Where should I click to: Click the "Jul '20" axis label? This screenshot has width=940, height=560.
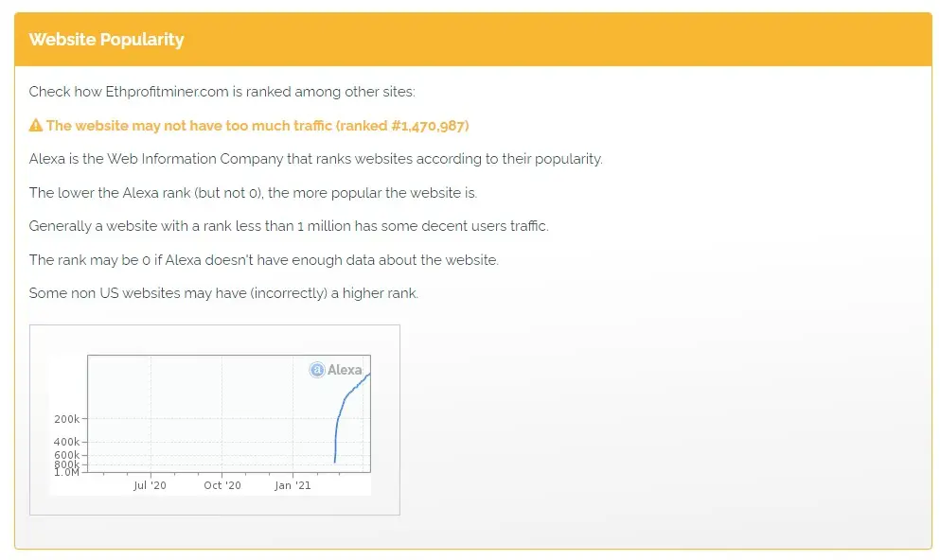click(150, 485)
